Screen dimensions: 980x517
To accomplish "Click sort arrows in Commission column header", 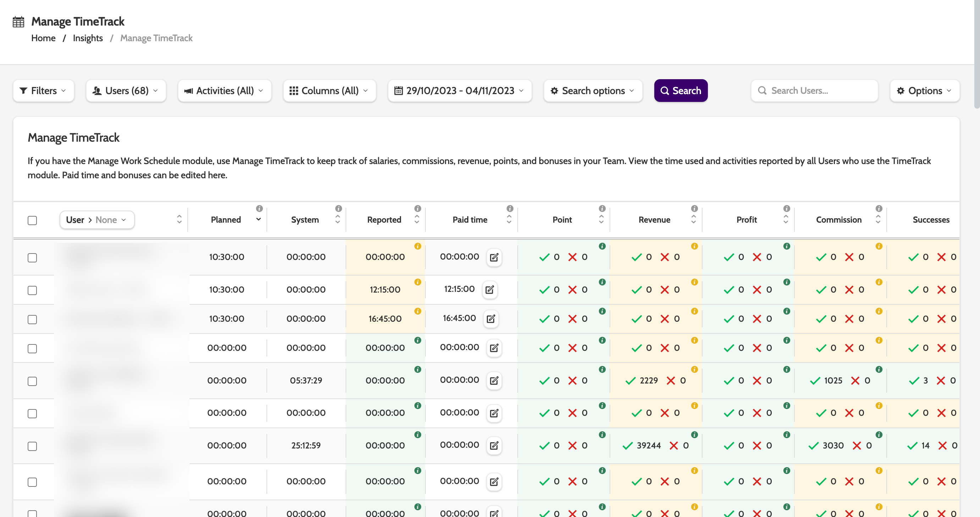I will (878, 219).
